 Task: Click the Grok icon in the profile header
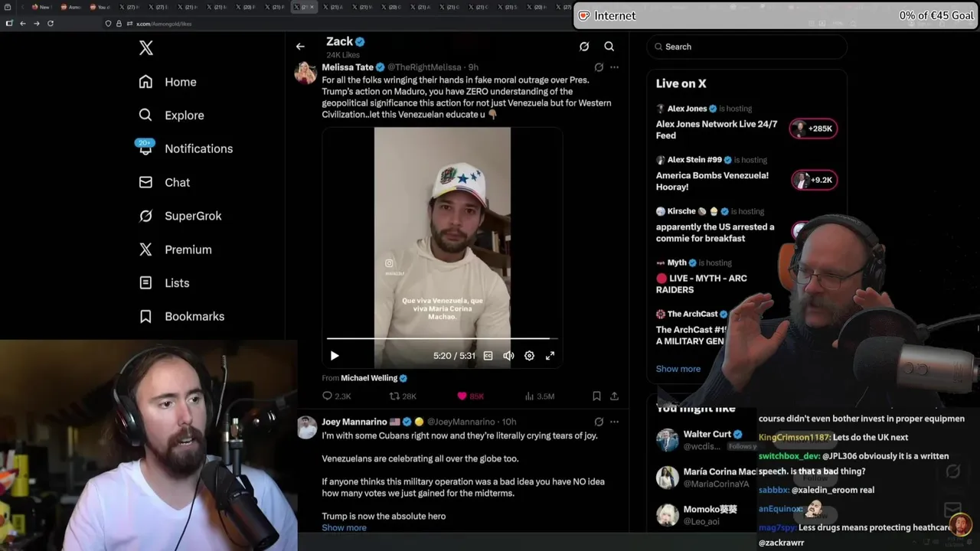click(x=584, y=47)
